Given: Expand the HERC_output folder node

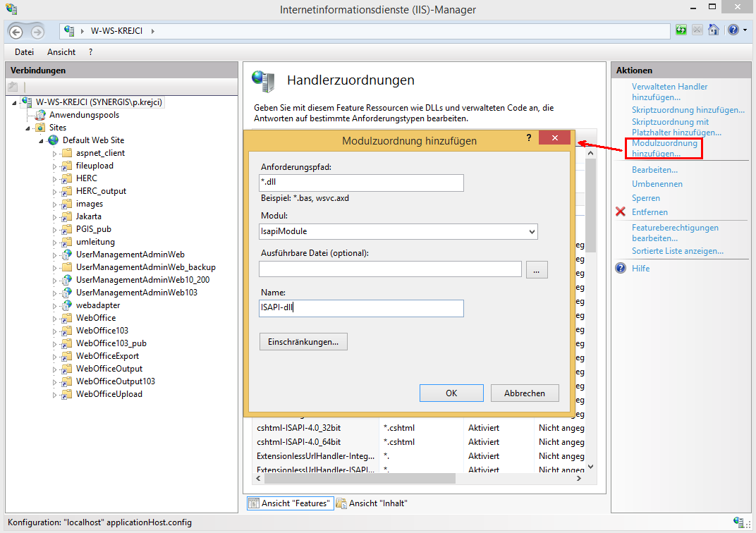Looking at the screenshot, I should click(56, 191).
